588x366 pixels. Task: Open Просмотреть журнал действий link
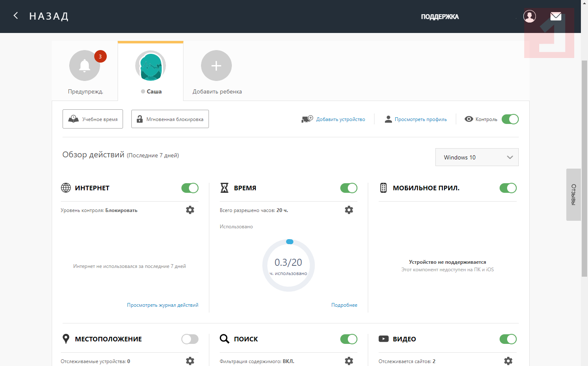[163, 305]
